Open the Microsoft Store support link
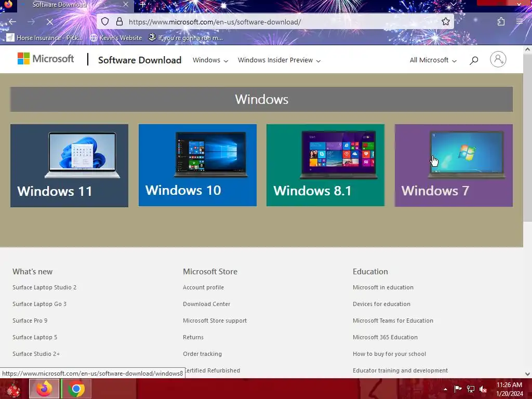 215,321
